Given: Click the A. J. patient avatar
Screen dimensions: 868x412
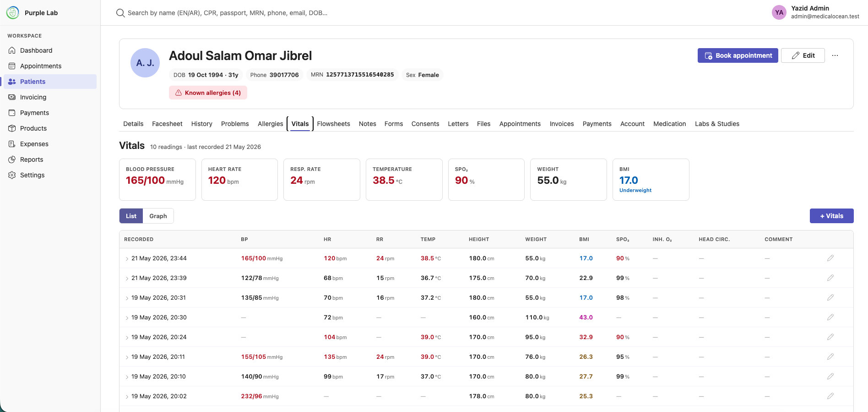Looking at the screenshot, I should coord(145,63).
